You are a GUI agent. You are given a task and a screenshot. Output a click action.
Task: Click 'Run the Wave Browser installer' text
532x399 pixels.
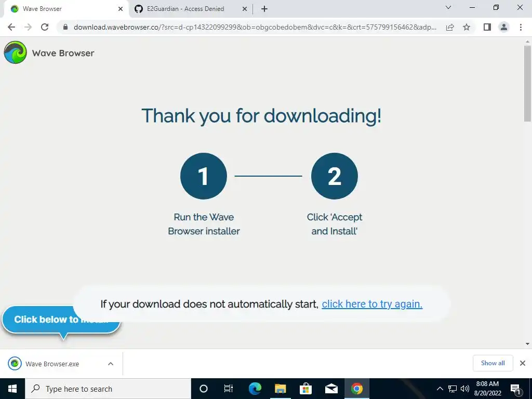coord(204,224)
